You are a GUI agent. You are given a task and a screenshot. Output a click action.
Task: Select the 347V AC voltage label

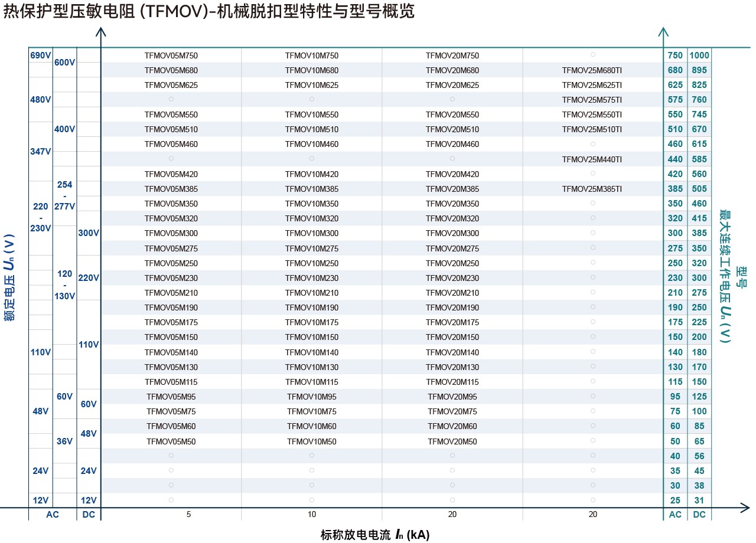tap(40, 152)
